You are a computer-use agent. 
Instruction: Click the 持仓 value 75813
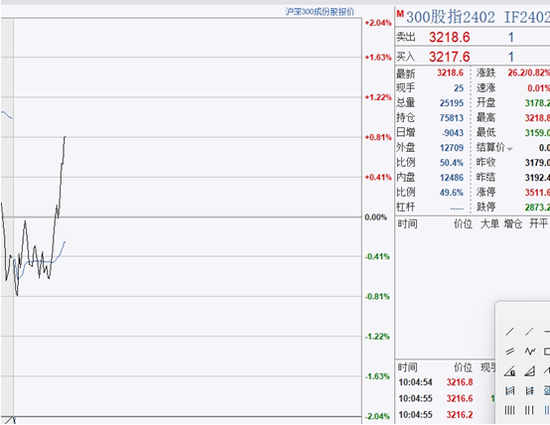tap(452, 118)
